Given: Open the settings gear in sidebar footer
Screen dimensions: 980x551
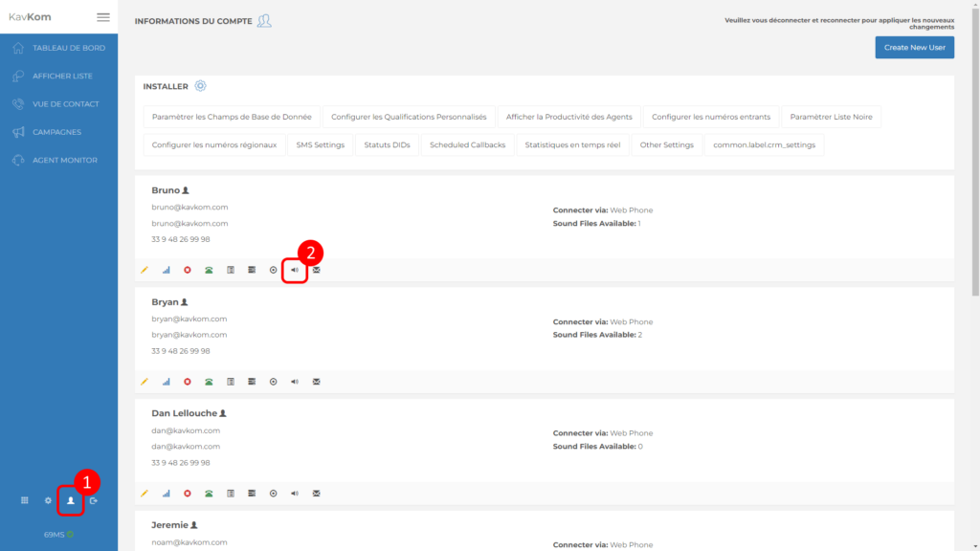Looking at the screenshot, I should (48, 500).
